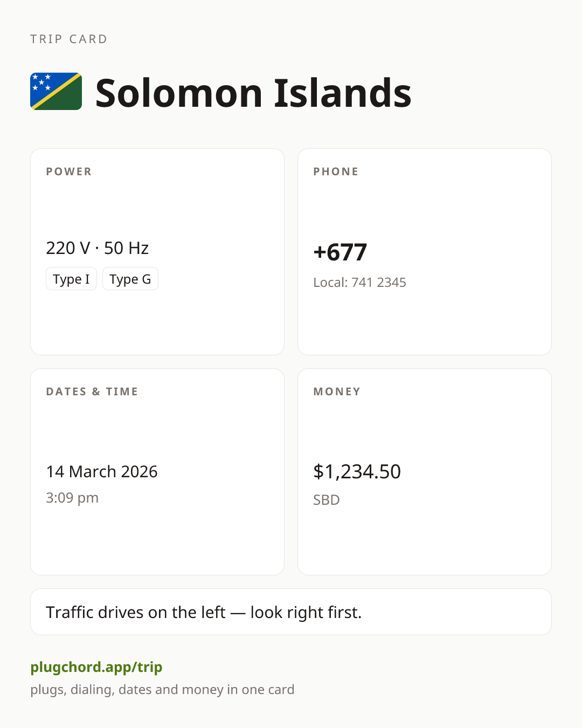The height and width of the screenshot is (728, 582).
Task: Click the 220 V · 50 Hz text
Action: coord(97,248)
